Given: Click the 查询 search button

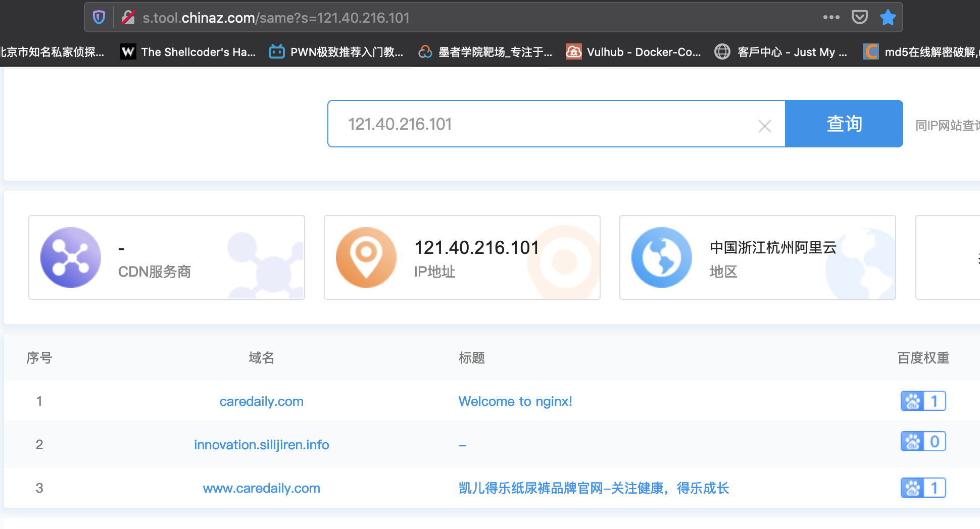Looking at the screenshot, I should click(x=844, y=124).
